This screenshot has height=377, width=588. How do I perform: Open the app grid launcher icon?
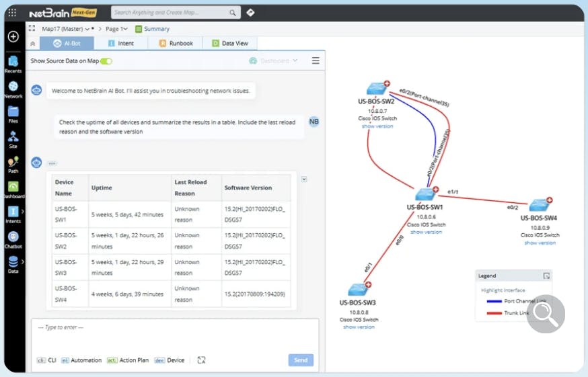(x=12, y=13)
